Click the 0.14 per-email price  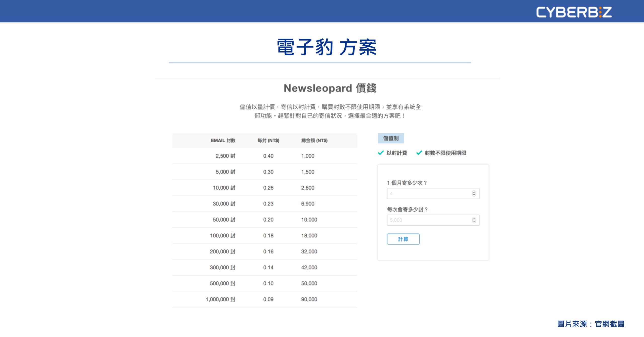(268, 267)
